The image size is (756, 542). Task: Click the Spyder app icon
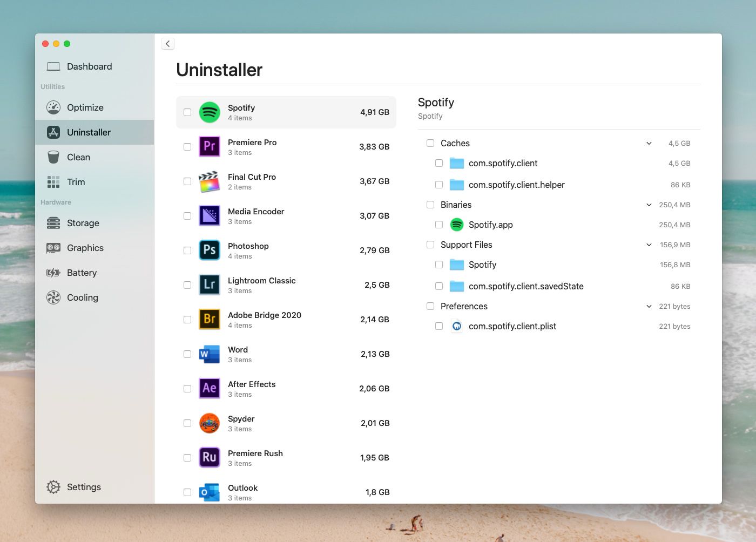(210, 423)
